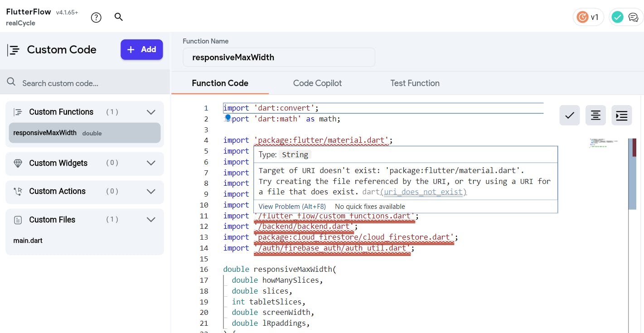Click the checkmark save code button
Image resolution: width=644 pixels, height=333 pixels.
click(570, 115)
